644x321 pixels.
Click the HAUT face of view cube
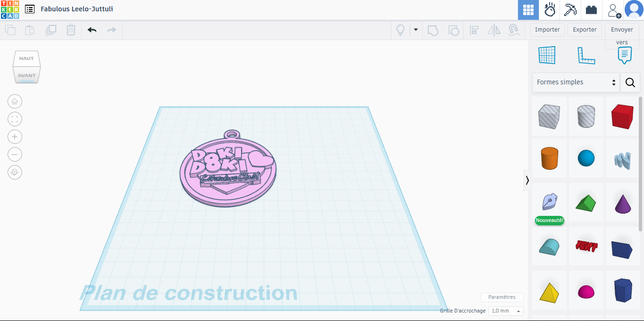click(26, 58)
